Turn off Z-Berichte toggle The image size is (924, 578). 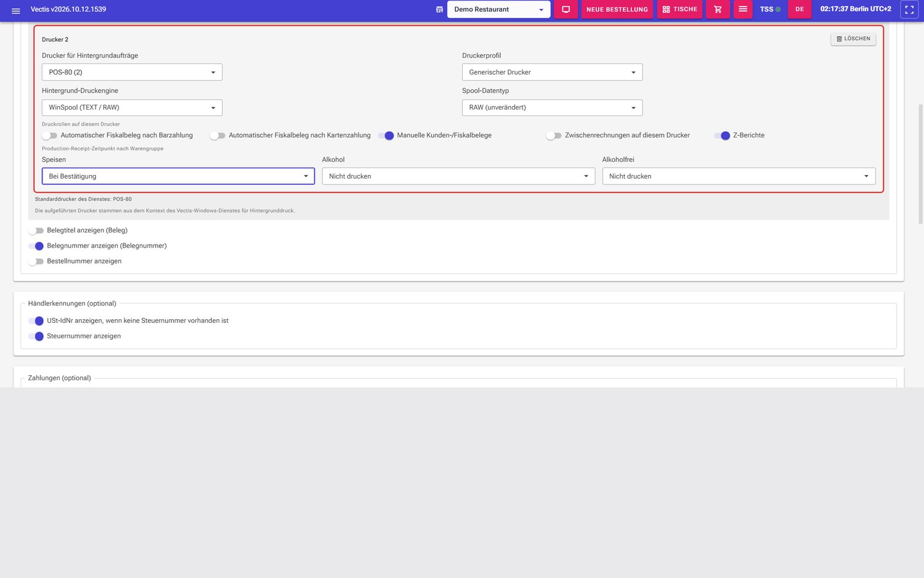pos(722,136)
